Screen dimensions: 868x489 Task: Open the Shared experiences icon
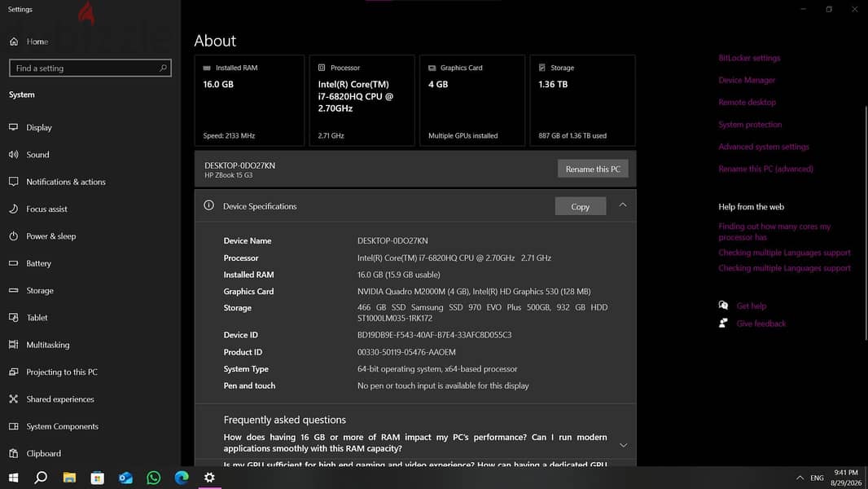[x=14, y=399]
